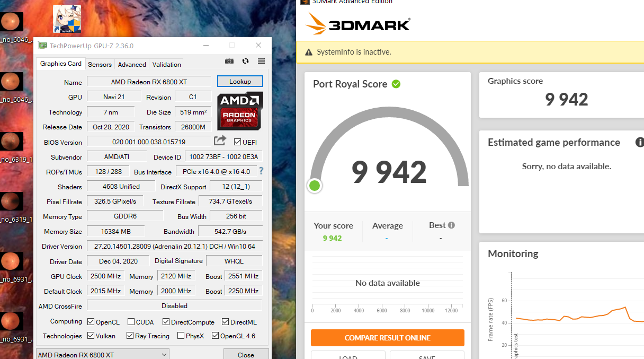Toggle the Vulkan checkbox
Viewport: 644px width, 359px height.
tap(91, 336)
